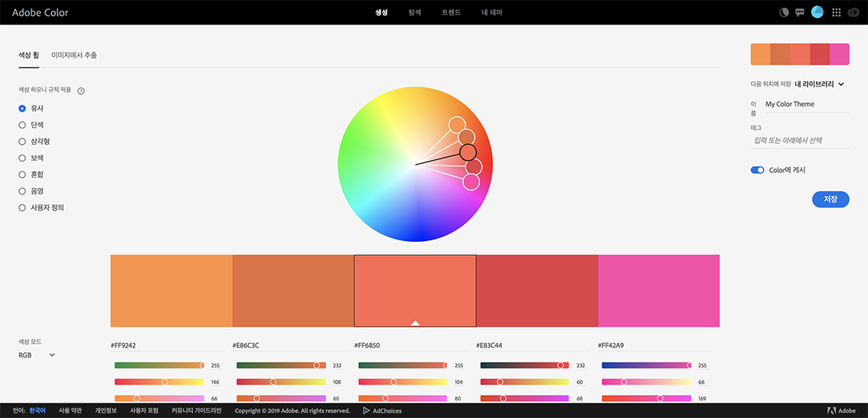The height and width of the screenshot is (418, 868).
Task: Open the RGB color mode dropdown
Action: point(37,355)
